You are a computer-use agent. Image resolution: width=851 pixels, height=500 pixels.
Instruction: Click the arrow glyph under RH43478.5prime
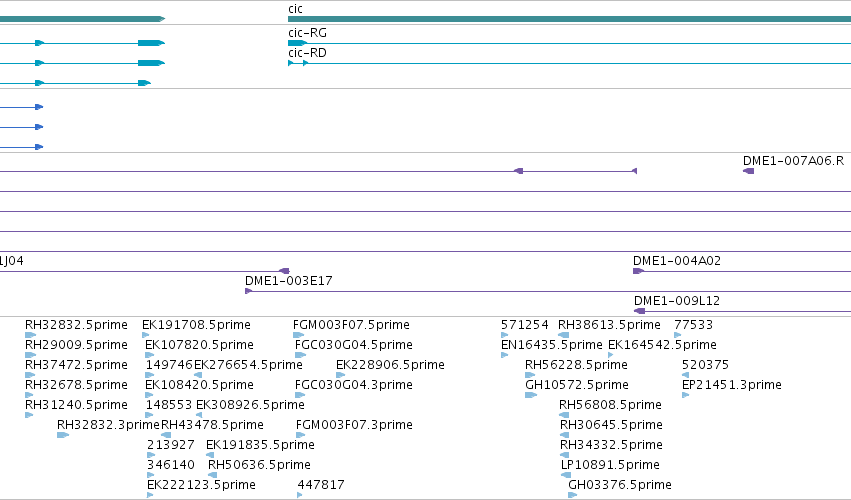tap(166, 435)
